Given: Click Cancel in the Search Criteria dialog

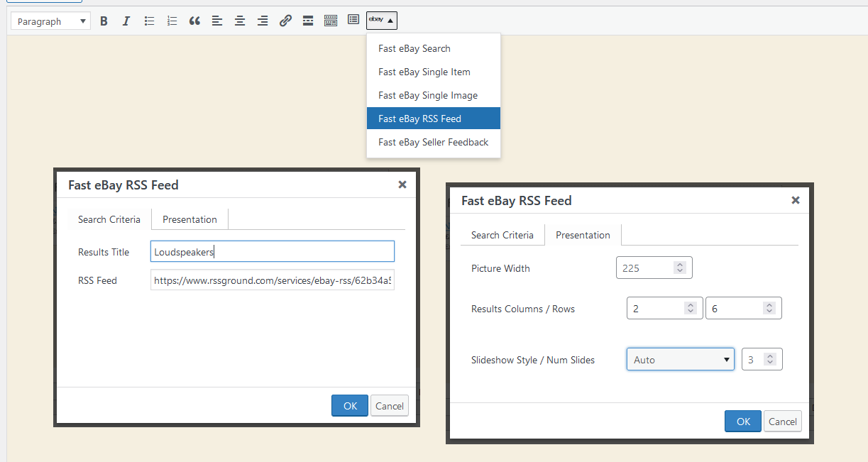Looking at the screenshot, I should tap(390, 406).
